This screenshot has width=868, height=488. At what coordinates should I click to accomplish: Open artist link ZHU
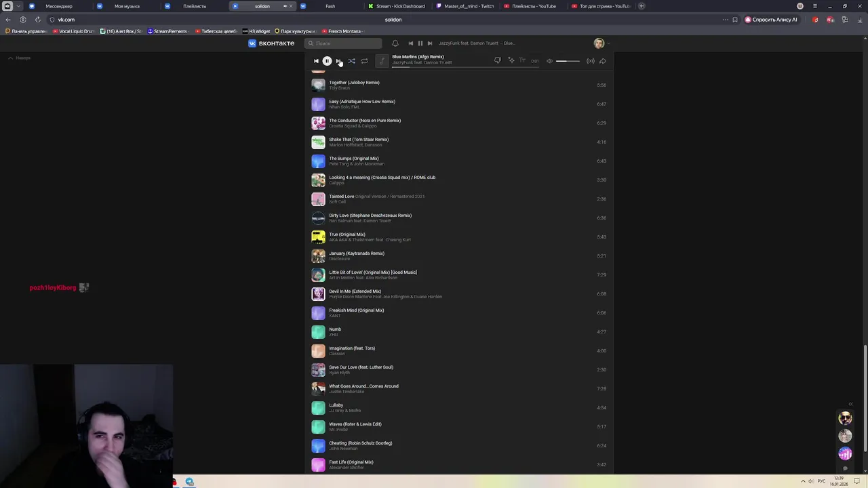[333, 335]
